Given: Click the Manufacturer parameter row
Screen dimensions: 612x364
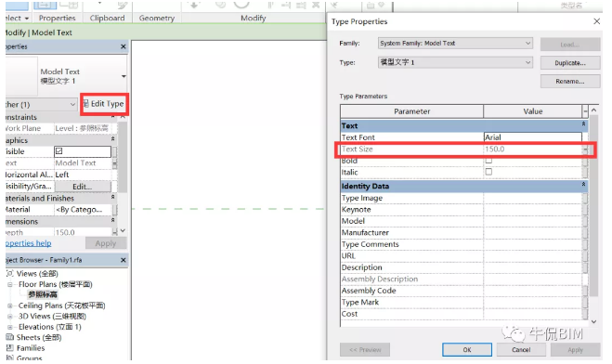Looking at the screenshot, I should [x=462, y=233].
